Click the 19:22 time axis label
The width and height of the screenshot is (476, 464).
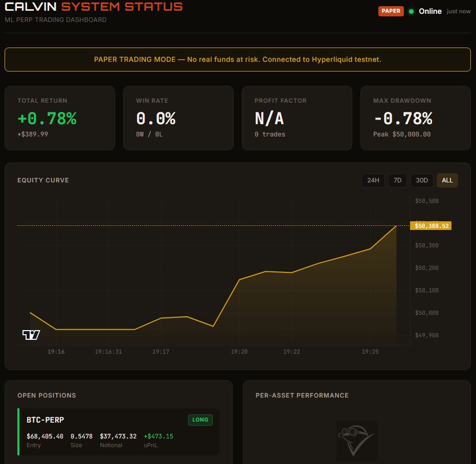pos(292,352)
